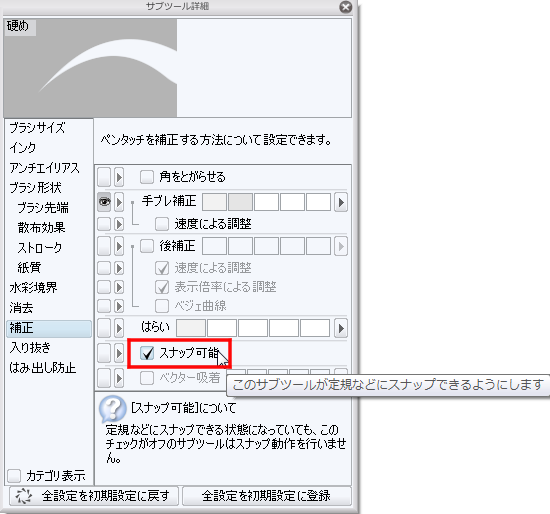Click 全設定を初期設定に戻す button
This screenshot has width=550, height=514.
[94, 496]
